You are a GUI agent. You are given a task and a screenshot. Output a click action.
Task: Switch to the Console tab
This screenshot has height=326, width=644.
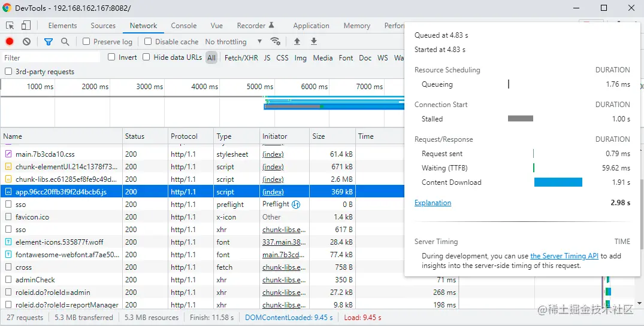183,26
